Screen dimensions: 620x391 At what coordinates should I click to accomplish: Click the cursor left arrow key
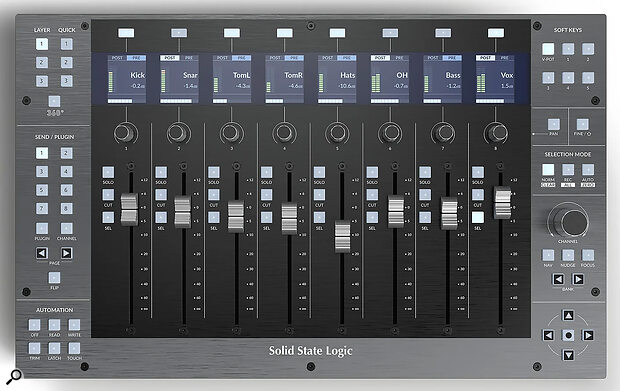[x=548, y=335]
